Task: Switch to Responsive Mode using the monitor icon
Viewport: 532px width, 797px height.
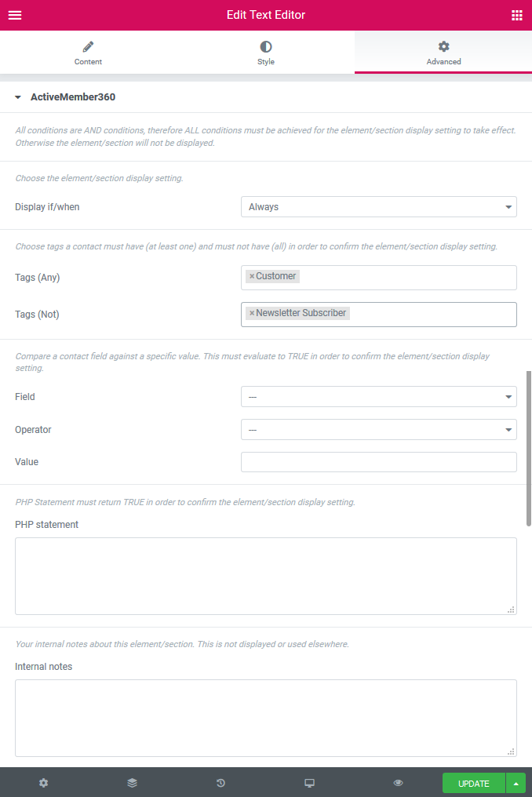Action: [309, 782]
